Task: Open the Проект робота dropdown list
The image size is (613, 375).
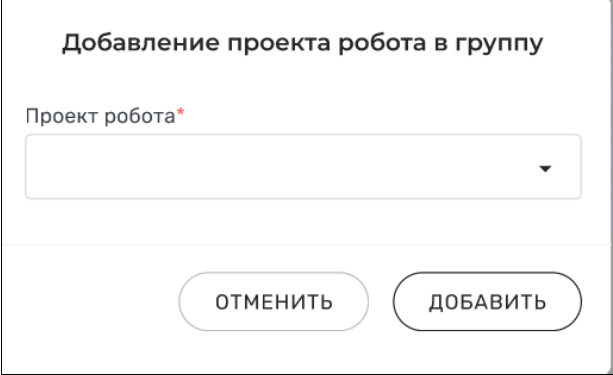Action: click(303, 167)
